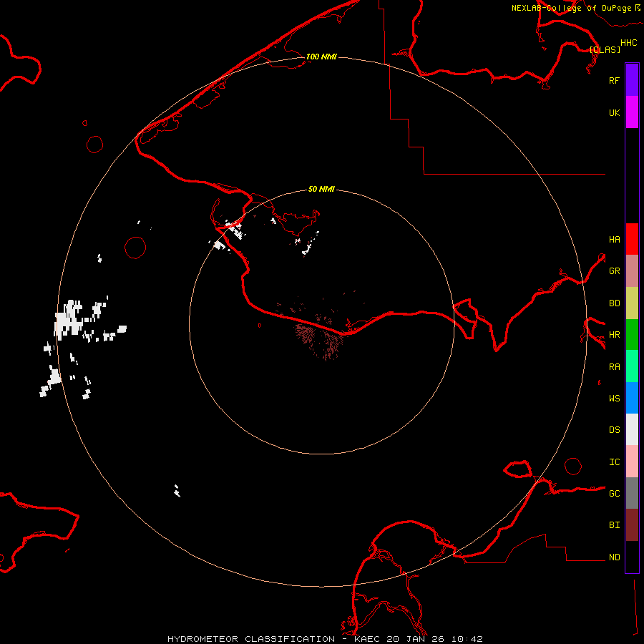Click the HR legend label

click(x=614, y=335)
